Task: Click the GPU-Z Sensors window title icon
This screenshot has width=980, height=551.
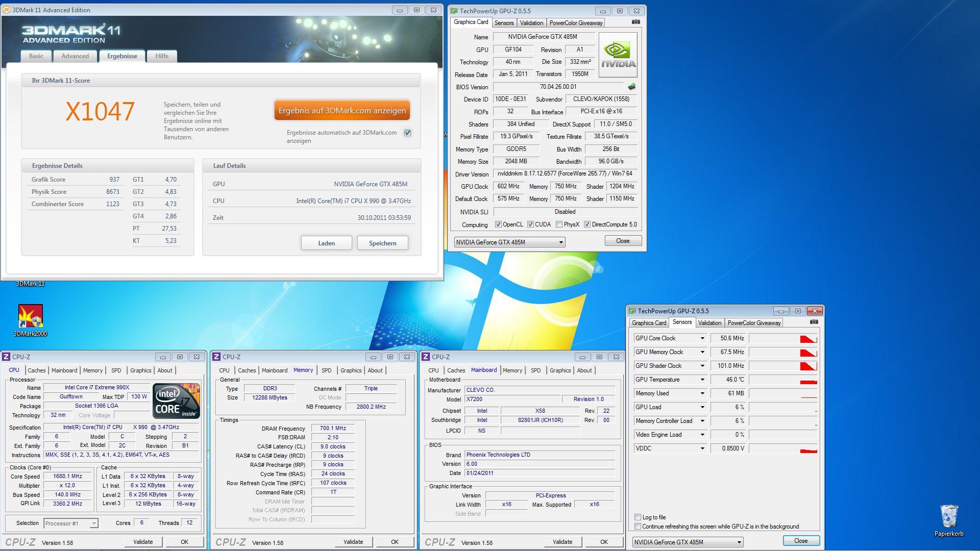Action: (x=632, y=311)
